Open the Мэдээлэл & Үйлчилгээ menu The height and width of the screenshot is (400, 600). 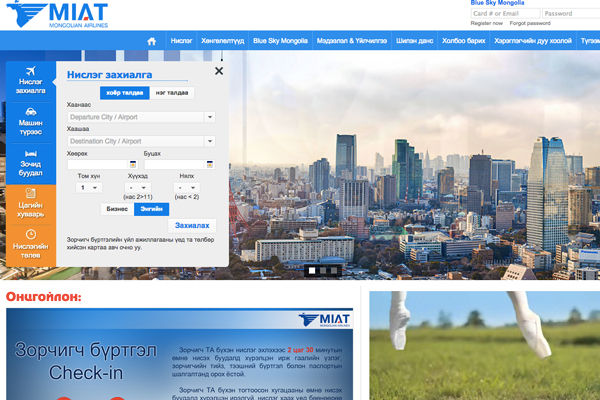352,41
